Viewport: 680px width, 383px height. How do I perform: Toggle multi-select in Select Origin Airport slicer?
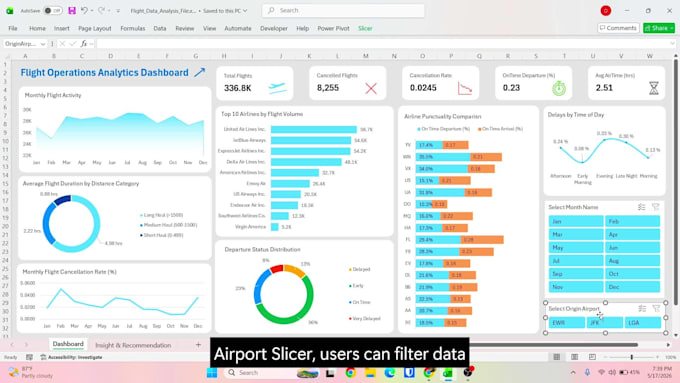[x=642, y=308]
